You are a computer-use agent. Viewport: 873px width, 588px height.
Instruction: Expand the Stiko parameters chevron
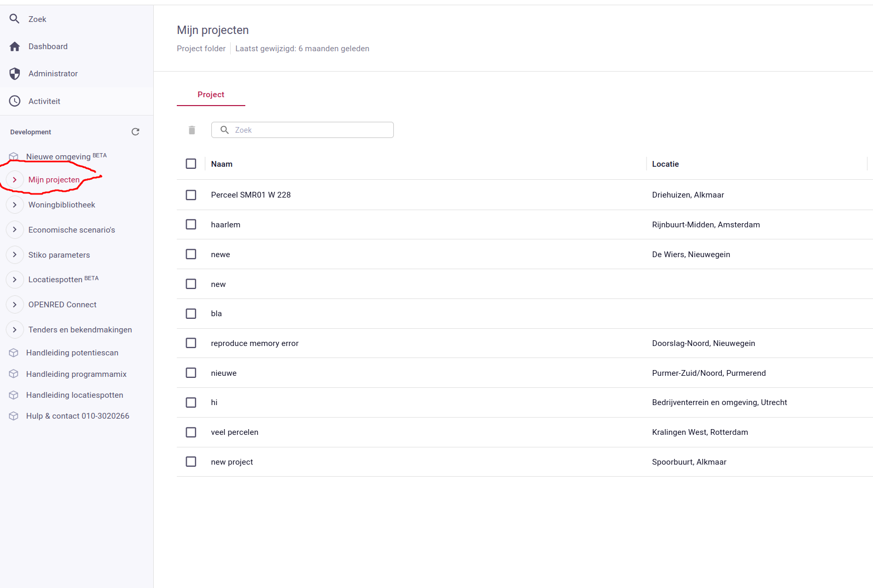pyautogui.click(x=15, y=255)
